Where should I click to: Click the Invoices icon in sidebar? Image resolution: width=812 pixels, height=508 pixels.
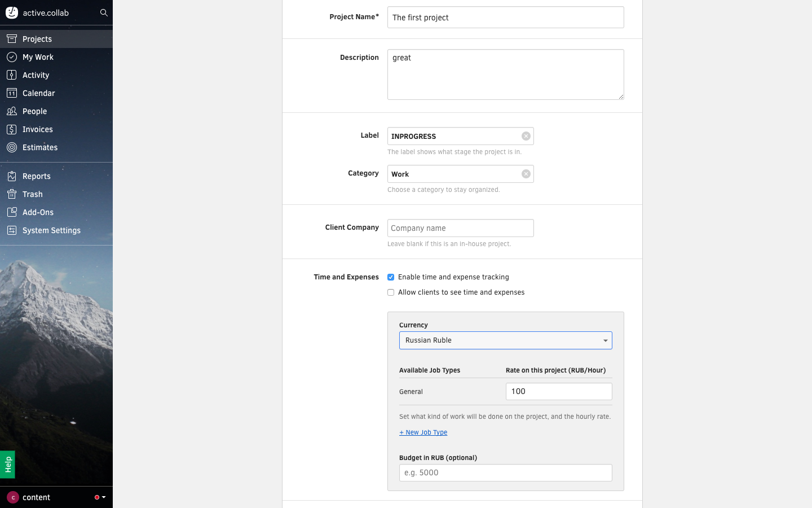coord(12,129)
